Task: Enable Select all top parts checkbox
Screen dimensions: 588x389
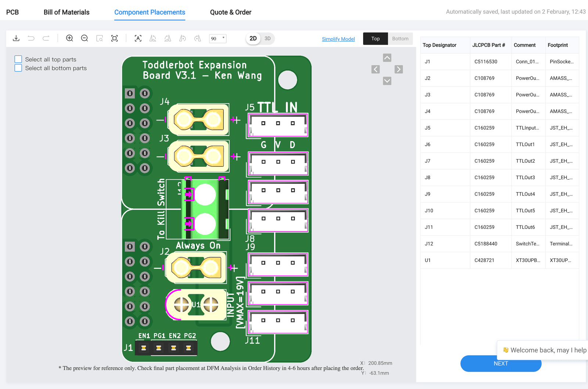Action: click(x=18, y=59)
